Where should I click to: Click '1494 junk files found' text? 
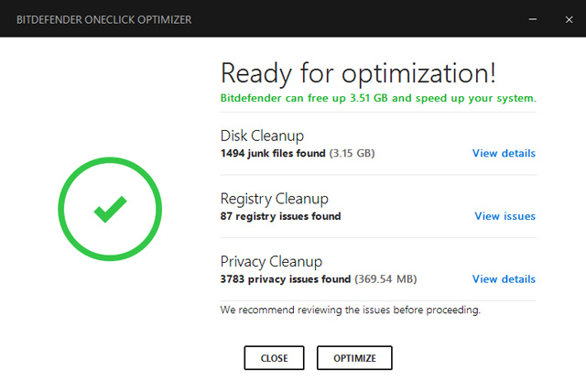[273, 153]
